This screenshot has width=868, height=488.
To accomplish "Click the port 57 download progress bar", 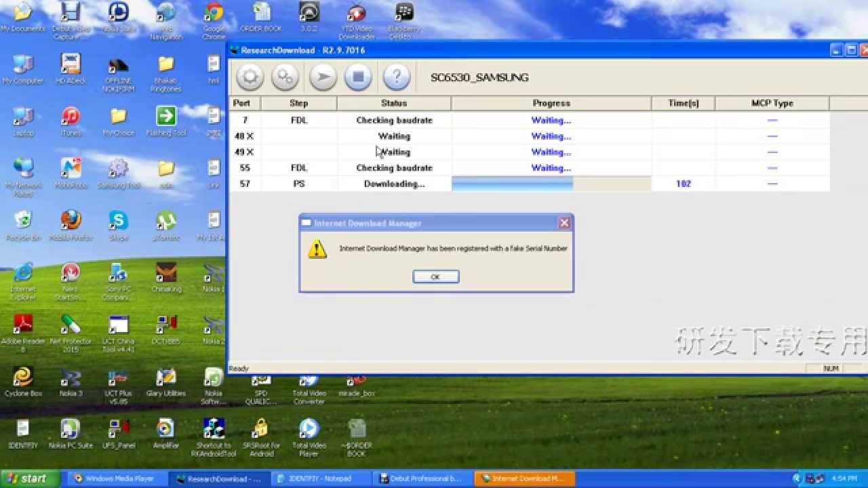I will 551,184.
